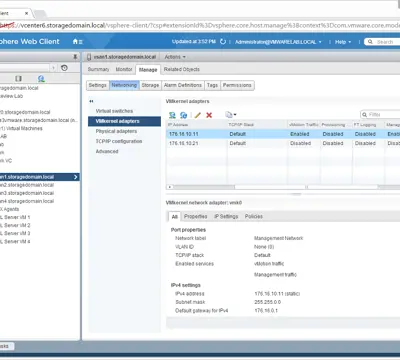
Task: Switch to the Monitor tab
Action: pos(124,69)
